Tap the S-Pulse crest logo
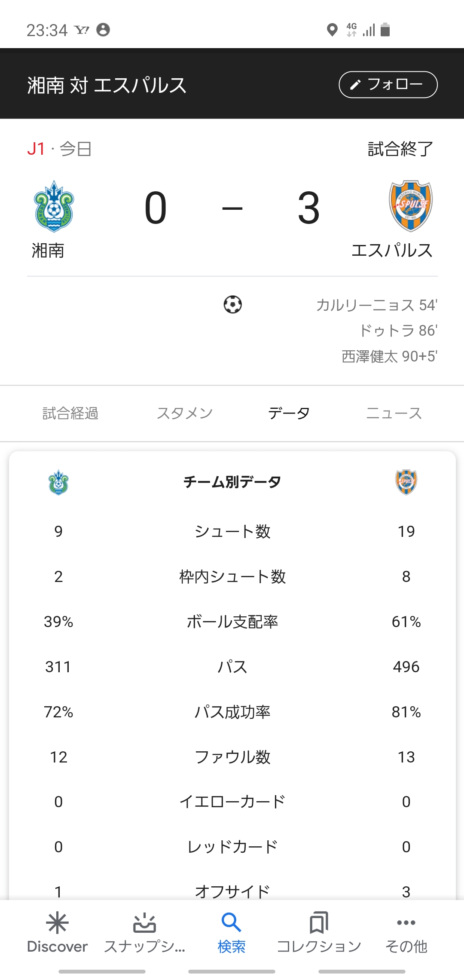This screenshot has height=980, width=464. click(410, 206)
